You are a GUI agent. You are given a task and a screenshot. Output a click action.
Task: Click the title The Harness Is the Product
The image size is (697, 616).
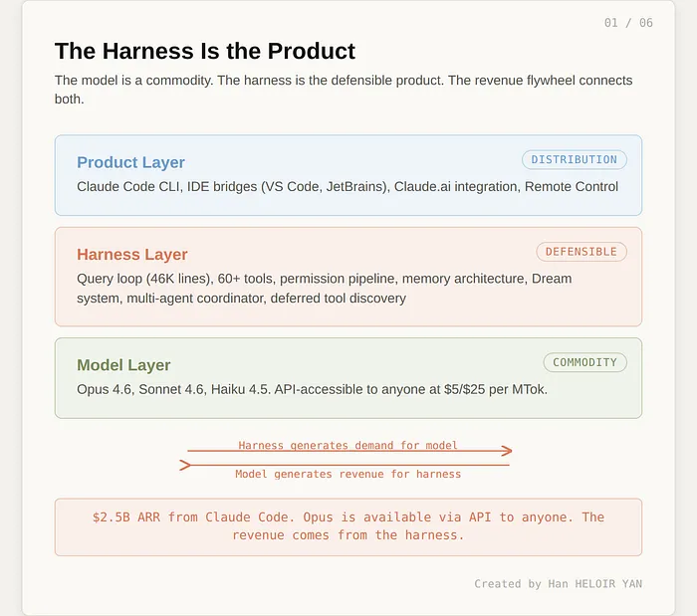click(204, 51)
